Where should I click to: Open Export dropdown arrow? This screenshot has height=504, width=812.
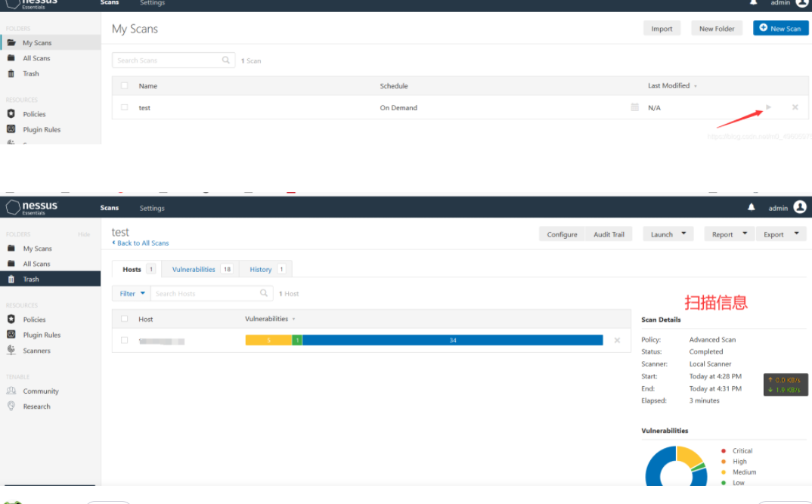point(796,234)
